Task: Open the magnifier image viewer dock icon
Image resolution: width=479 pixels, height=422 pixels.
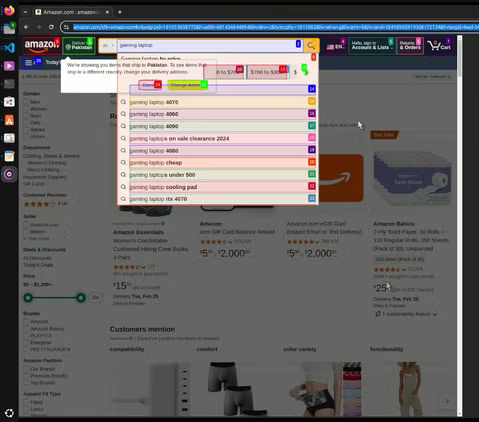Action: (x=9, y=138)
